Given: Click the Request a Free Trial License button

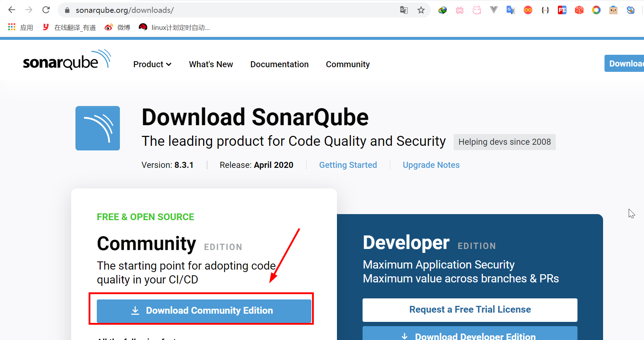Looking at the screenshot, I should [470, 310].
